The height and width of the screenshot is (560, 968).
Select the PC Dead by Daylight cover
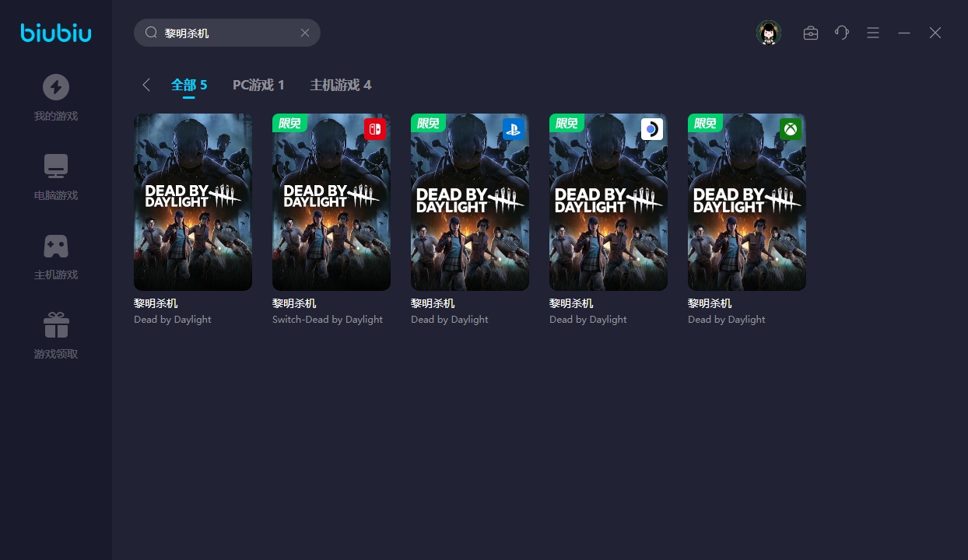(193, 202)
